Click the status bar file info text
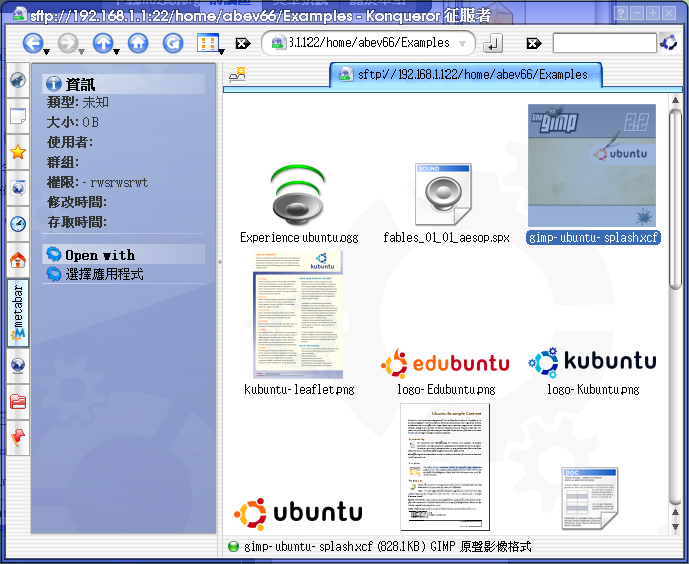Image resolution: width=689 pixels, height=564 pixels. point(387,546)
